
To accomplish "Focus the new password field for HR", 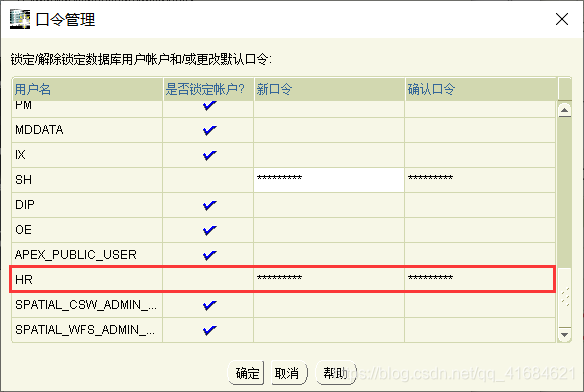I will (x=329, y=280).
